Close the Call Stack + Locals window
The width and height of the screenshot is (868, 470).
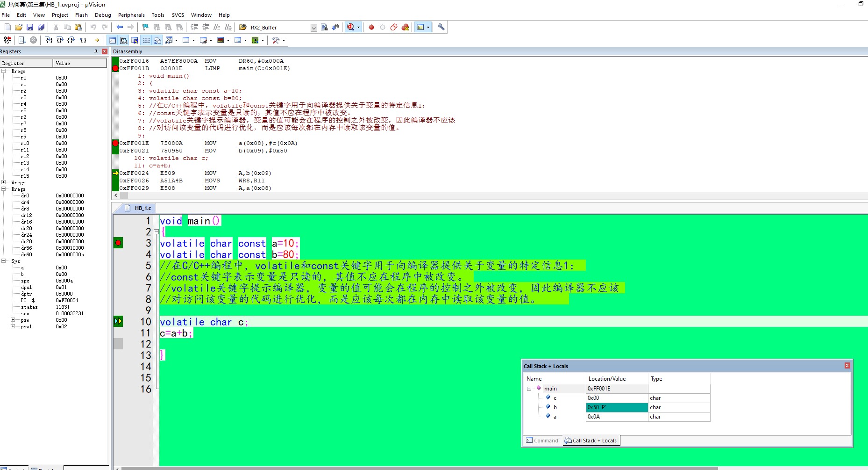[847, 366]
